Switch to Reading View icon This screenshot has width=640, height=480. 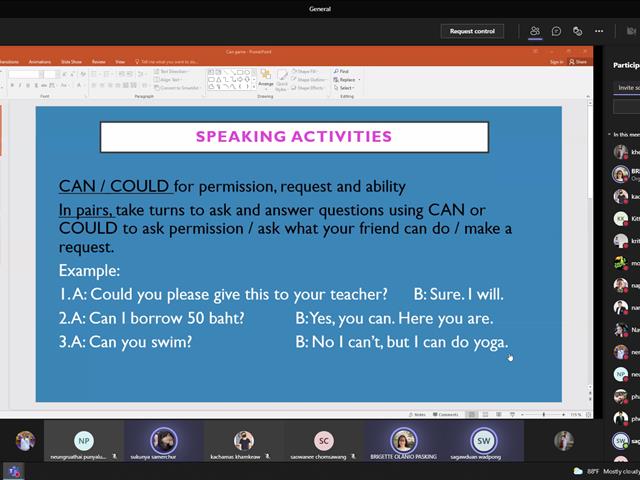(499, 414)
